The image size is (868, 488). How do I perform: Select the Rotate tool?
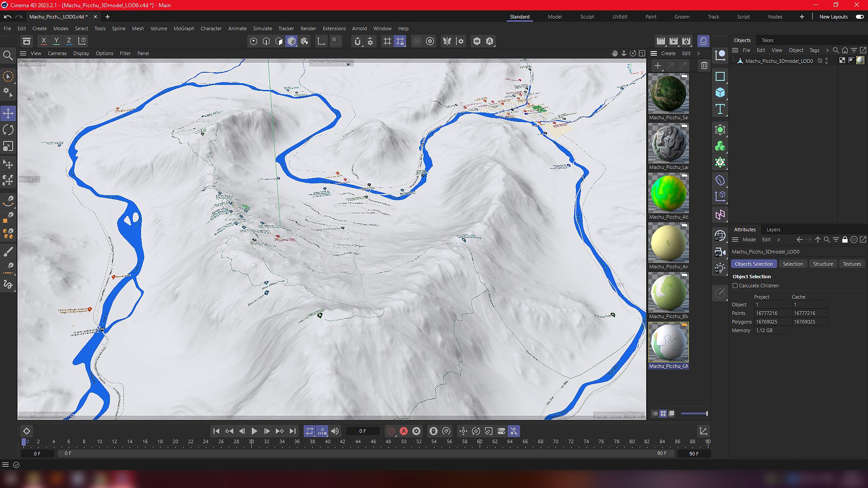[8, 130]
